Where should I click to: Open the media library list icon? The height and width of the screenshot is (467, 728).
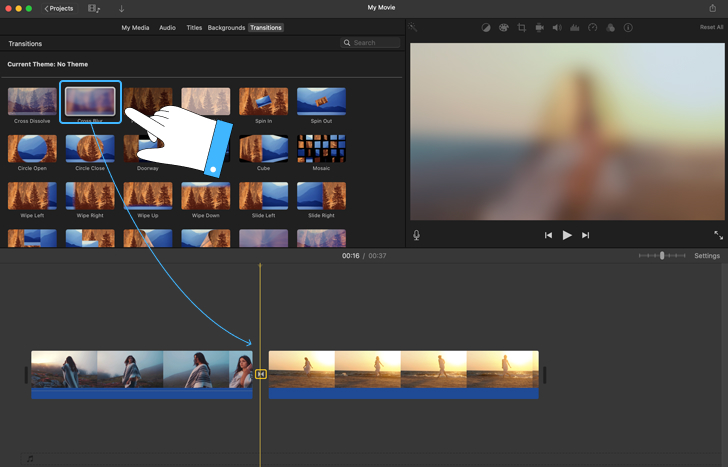94,8
